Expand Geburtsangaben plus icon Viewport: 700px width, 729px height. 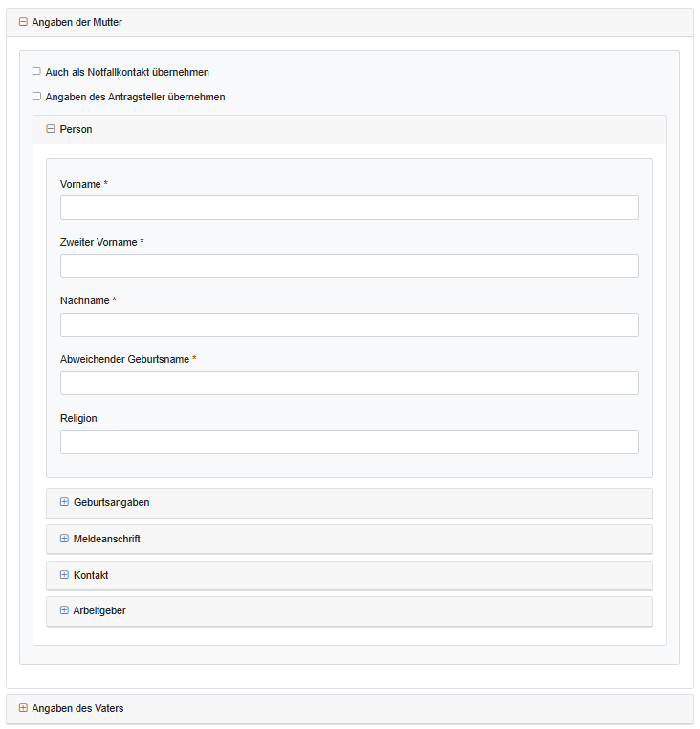(64, 502)
